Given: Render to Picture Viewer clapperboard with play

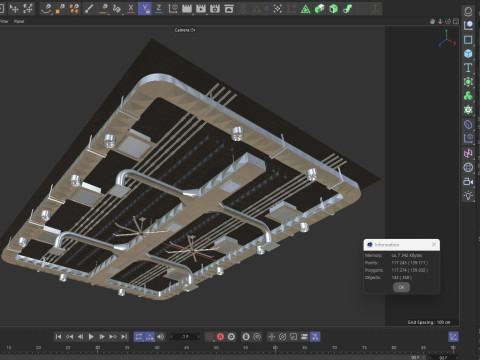Looking at the screenshot, I should point(201,8).
